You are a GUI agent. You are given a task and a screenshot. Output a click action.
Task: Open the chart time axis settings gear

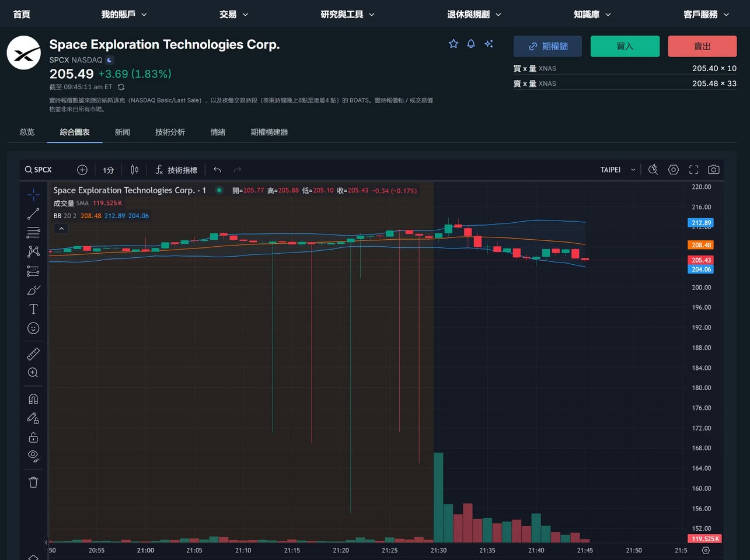point(706,550)
